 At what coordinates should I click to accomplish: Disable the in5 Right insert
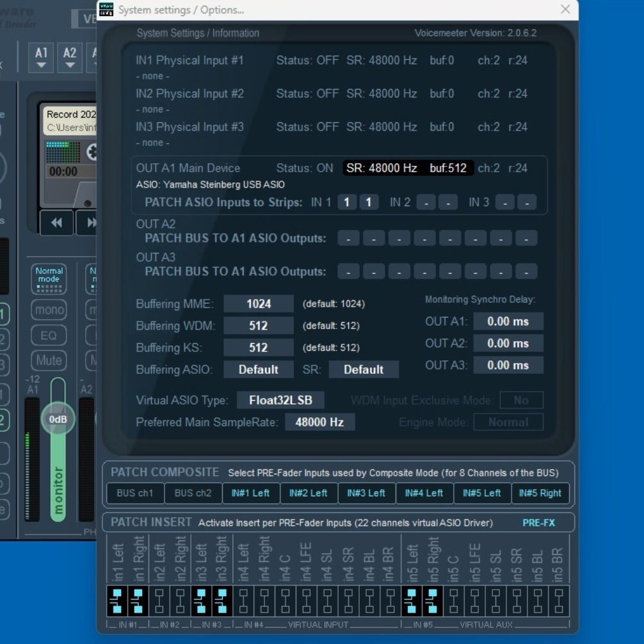[433, 601]
